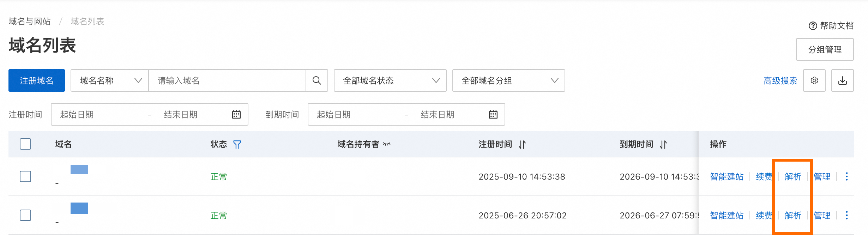This screenshot has height=235, width=868.
Task: Select the second domain row checkbox
Action: [25, 215]
